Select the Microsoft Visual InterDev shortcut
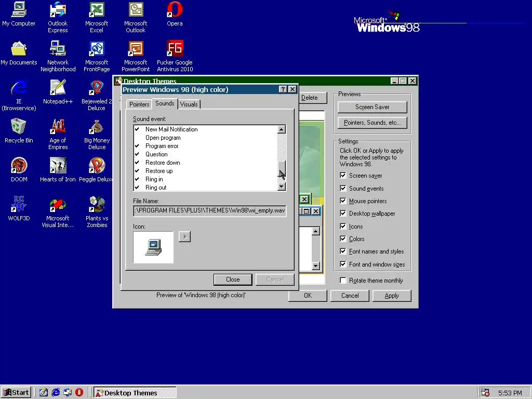The image size is (532, 399). coord(58,212)
